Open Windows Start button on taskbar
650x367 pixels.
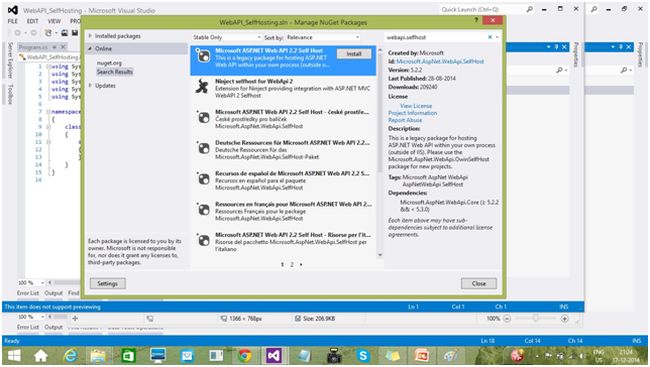coord(15,355)
